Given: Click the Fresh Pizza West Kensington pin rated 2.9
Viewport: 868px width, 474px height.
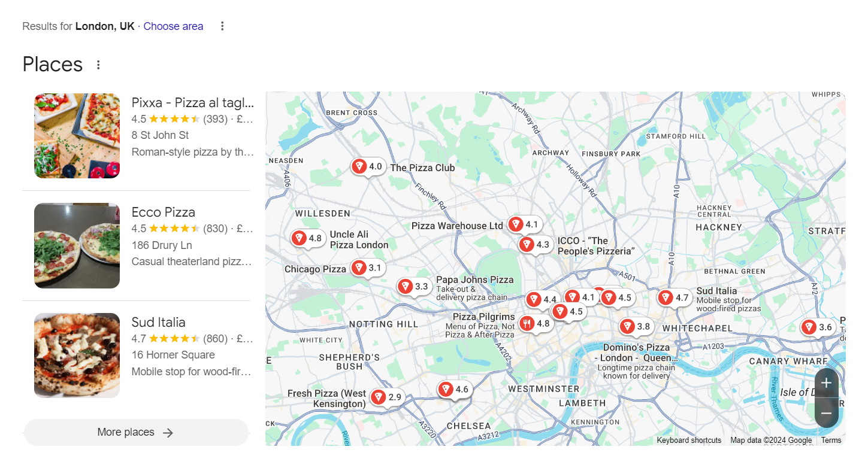Looking at the screenshot, I should [x=387, y=397].
